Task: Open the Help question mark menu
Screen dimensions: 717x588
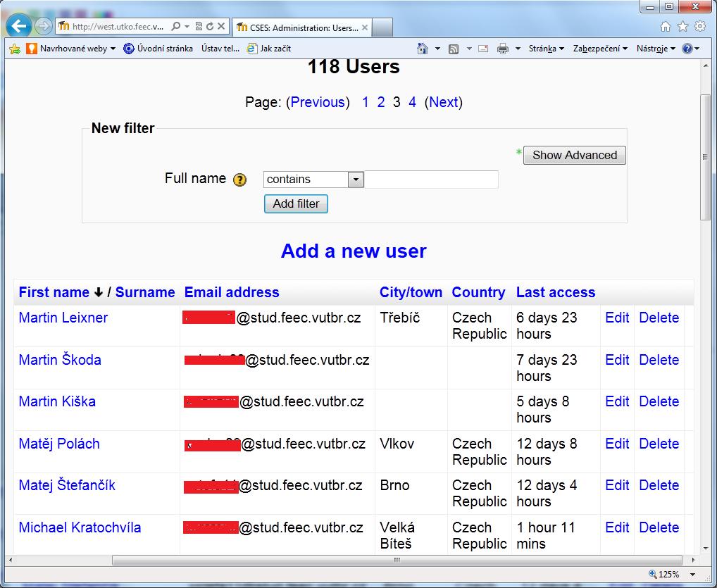Action: pyautogui.click(x=690, y=49)
